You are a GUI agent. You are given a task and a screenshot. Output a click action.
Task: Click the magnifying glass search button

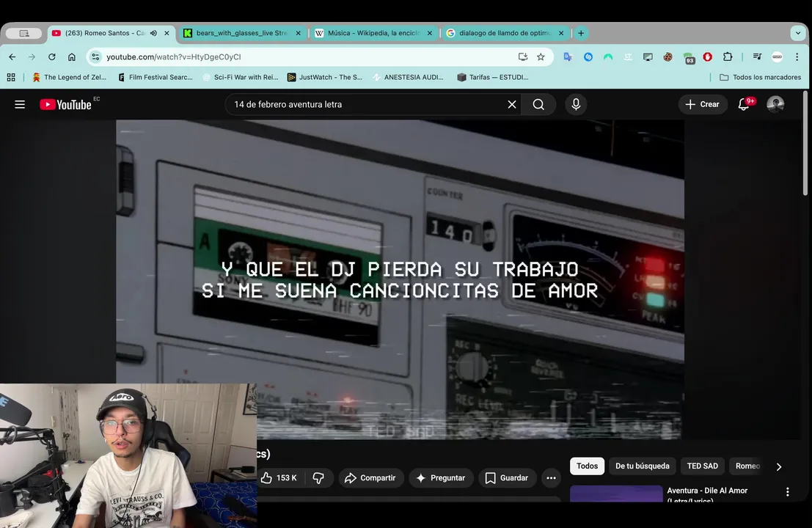point(538,105)
